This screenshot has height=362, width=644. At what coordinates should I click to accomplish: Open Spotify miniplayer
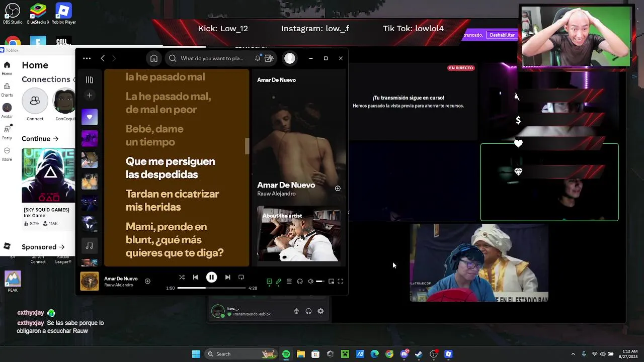[x=331, y=282]
